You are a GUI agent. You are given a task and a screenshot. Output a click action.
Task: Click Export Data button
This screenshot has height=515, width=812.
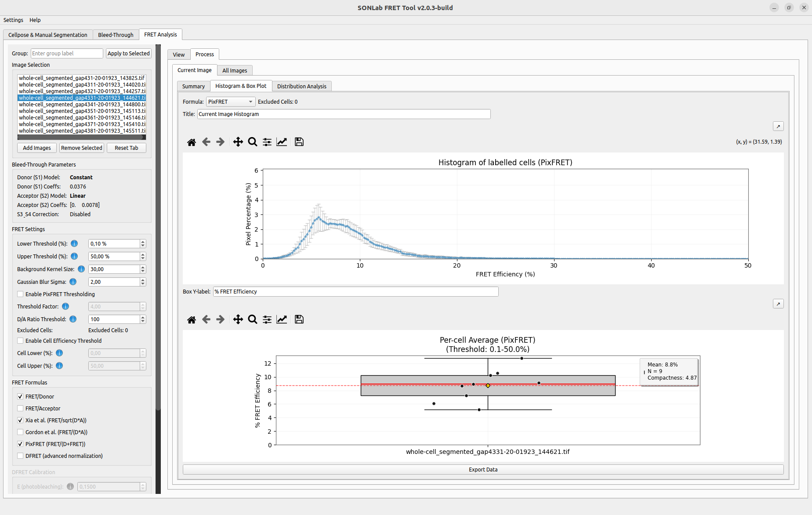[x=483, y=469]
